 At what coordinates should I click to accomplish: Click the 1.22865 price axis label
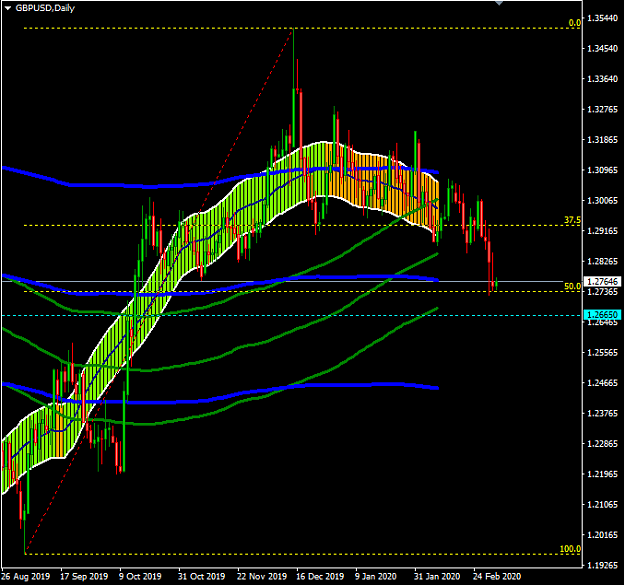tap(603, 444)
